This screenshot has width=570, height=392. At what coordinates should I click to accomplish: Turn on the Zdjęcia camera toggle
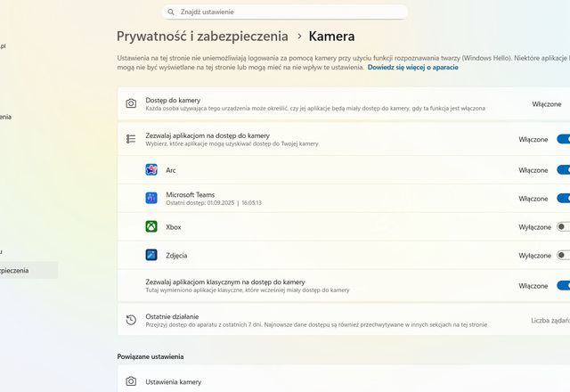pos(563,255)
